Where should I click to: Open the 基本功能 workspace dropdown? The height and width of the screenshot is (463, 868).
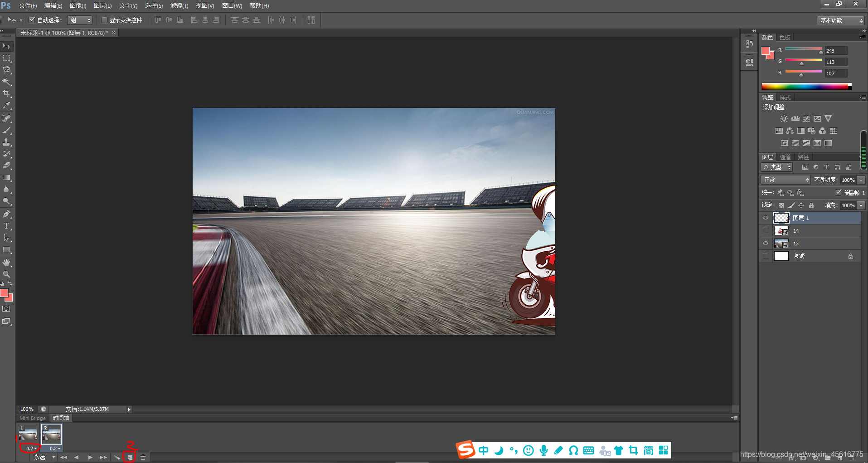(x=841, y=20)
